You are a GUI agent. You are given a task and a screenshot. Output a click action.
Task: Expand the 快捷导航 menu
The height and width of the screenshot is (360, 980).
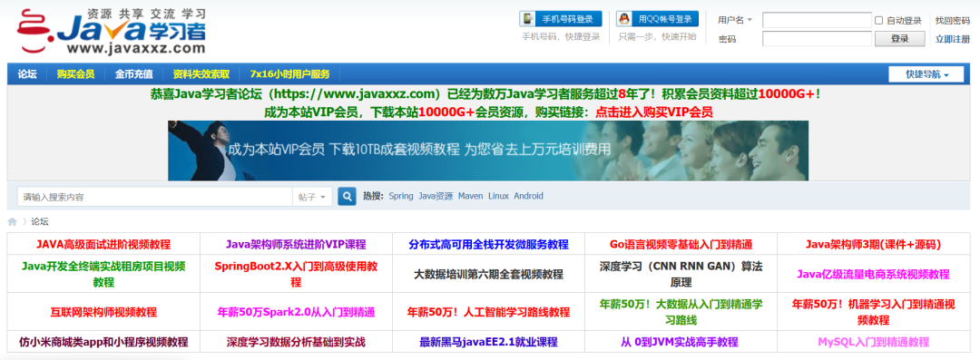(x=926, y=74)
